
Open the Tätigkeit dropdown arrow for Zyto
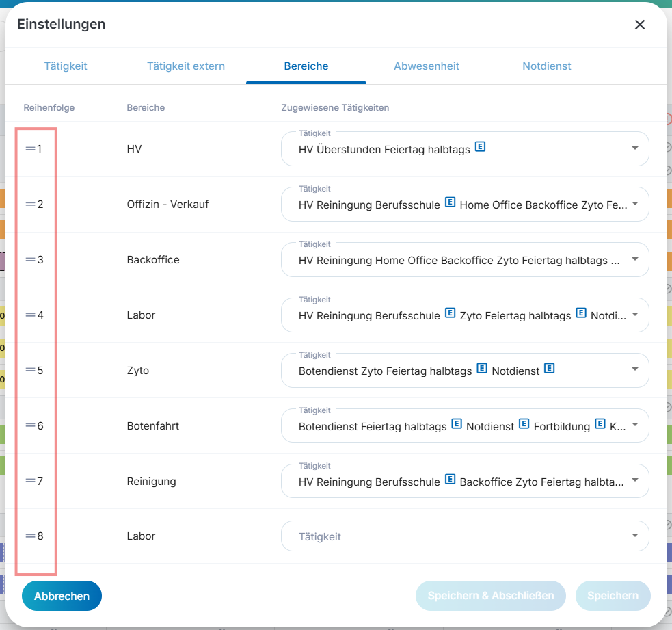(x=634, y=369)
